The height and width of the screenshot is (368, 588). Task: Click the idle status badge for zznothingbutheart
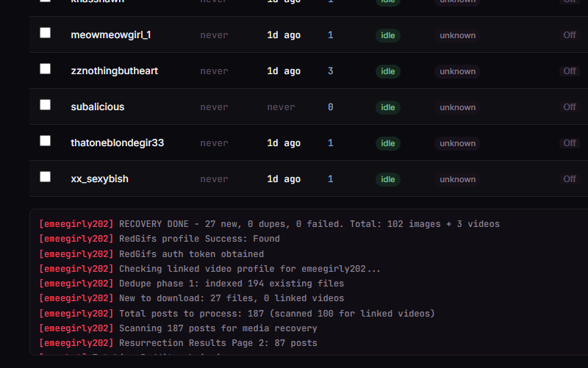click(388, 71)
